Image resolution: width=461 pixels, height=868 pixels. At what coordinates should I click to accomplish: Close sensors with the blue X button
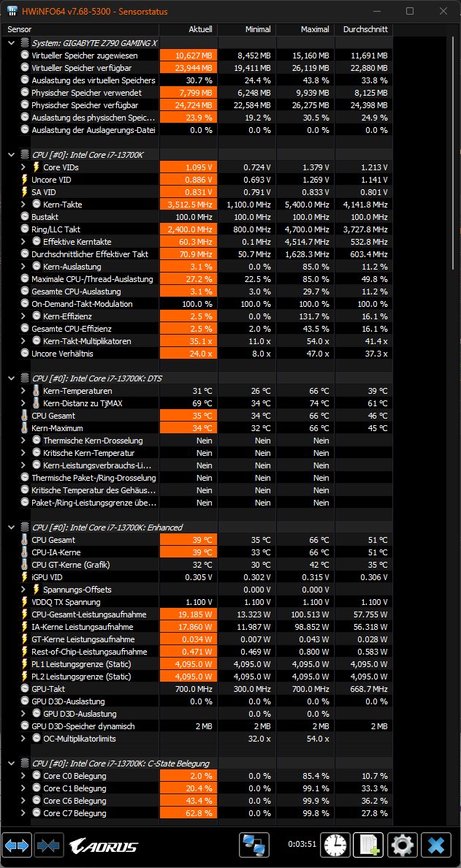point(435,845)
